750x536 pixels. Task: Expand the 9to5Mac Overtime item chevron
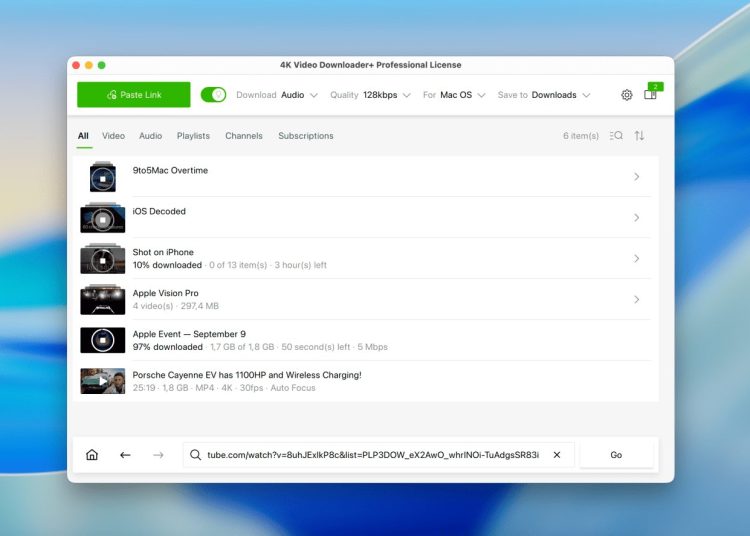pyautogui.click(x=637, y=177)
